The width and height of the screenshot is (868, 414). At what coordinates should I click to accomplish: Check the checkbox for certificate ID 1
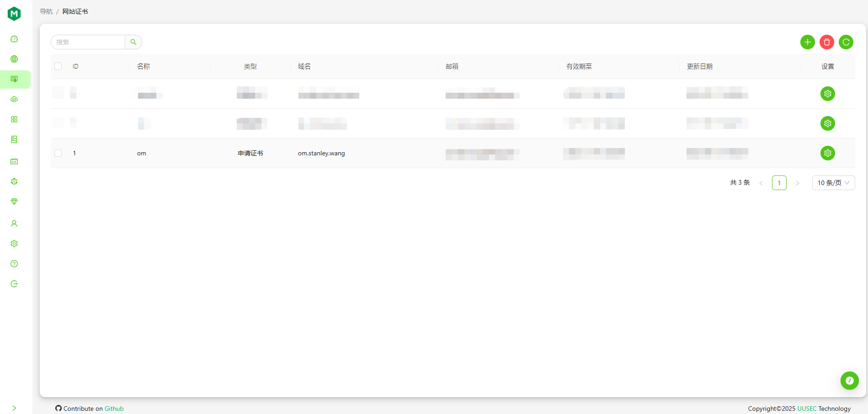tap(58, 153)
